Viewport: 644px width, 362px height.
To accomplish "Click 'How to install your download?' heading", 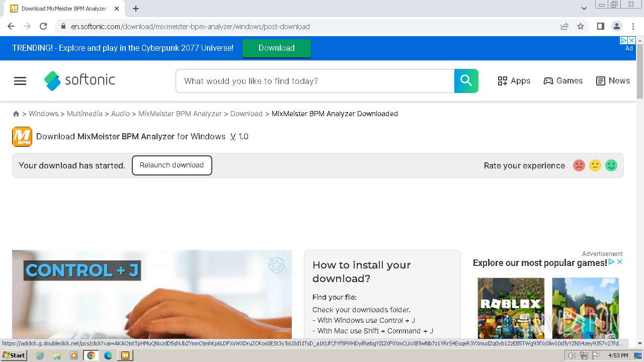I will click(362, 271).
